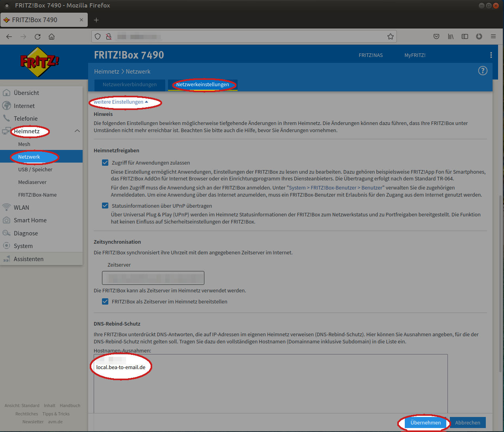Click the Heimnetz breadcrumb link
The height and width of the screenshot is (432, 504).
pyautogui.click(x=106, y=72)
